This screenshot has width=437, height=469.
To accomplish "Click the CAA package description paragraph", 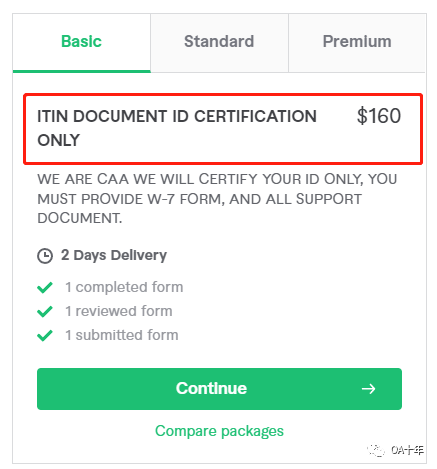I will coord(217,199).
